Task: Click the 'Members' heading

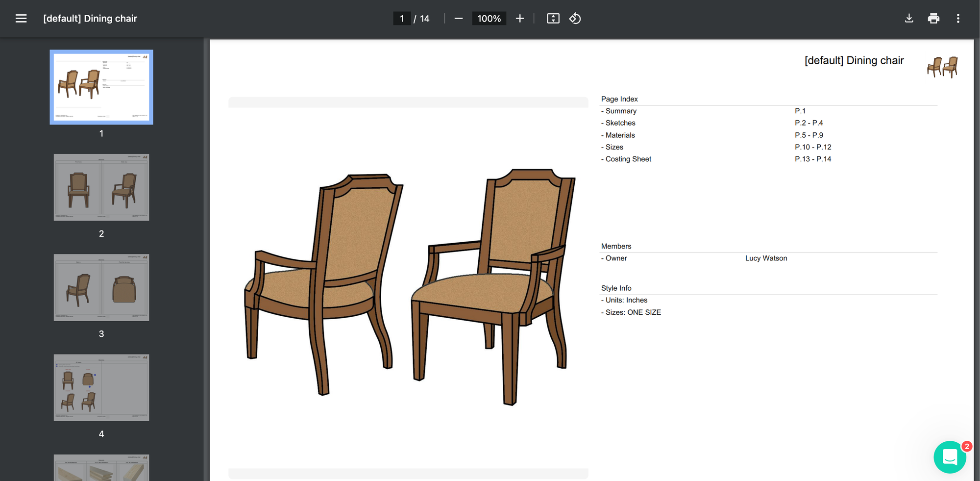Action: (616, 246)
